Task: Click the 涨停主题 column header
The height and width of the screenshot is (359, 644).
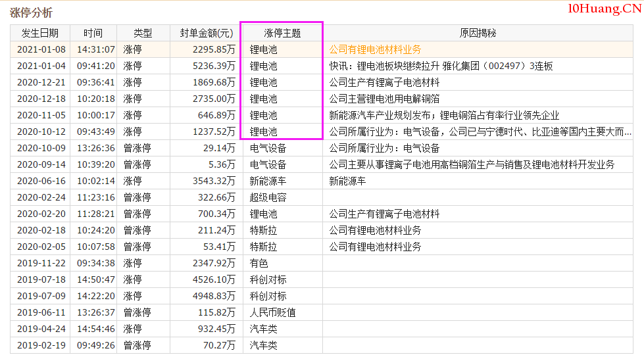Action: [x=283, y=34]
